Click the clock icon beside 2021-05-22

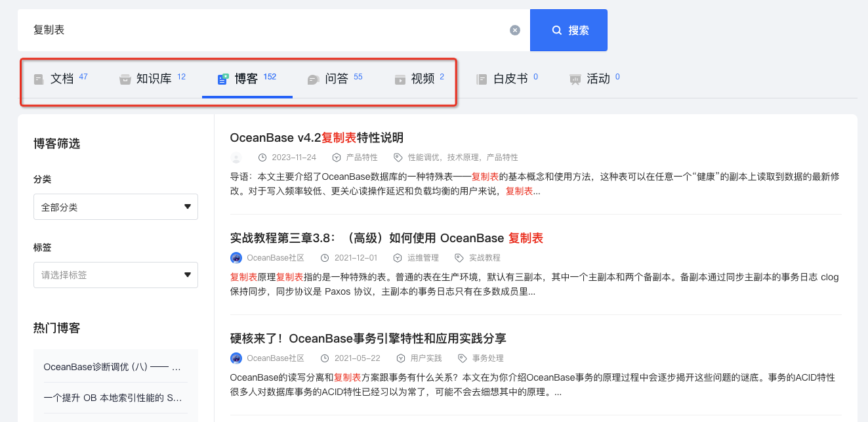coord(325,358)
